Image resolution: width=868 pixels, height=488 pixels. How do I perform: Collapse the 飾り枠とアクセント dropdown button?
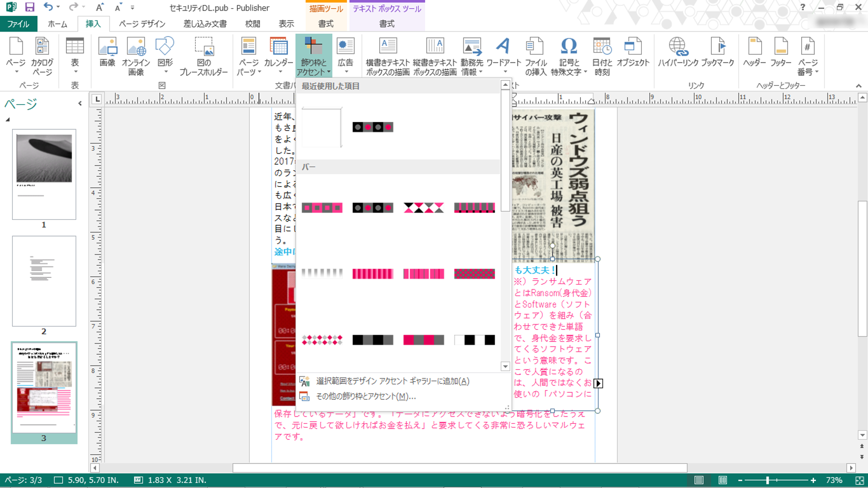pos(314,56)
